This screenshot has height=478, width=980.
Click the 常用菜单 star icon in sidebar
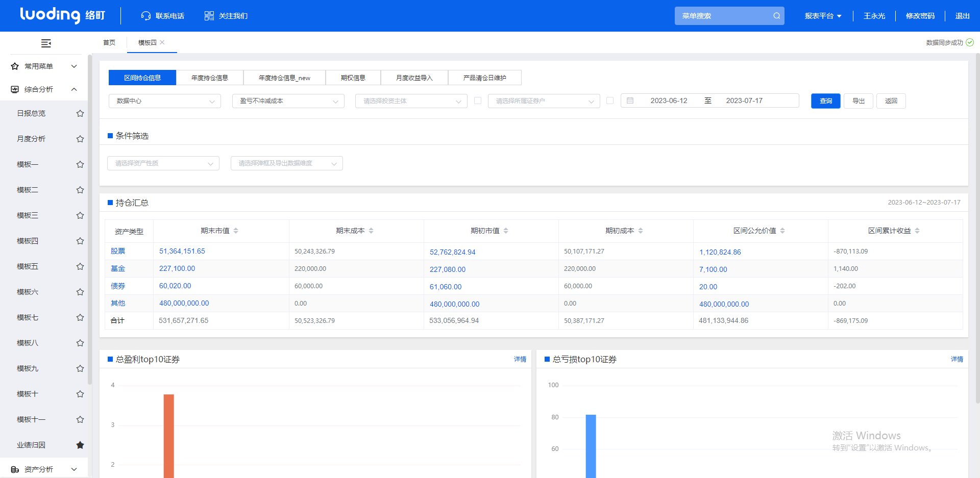15,66
